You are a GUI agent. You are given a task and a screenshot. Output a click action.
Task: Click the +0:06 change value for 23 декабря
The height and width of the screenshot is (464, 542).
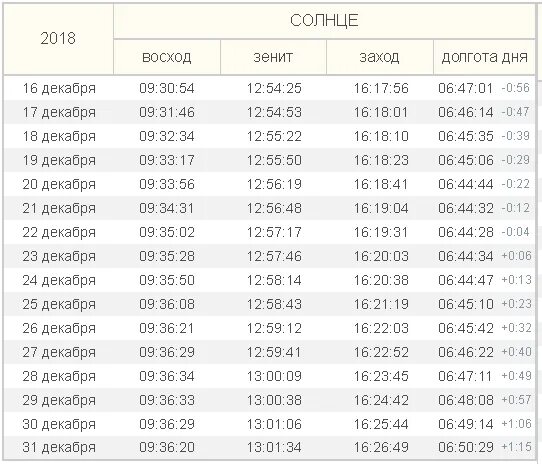coord(516,256)
